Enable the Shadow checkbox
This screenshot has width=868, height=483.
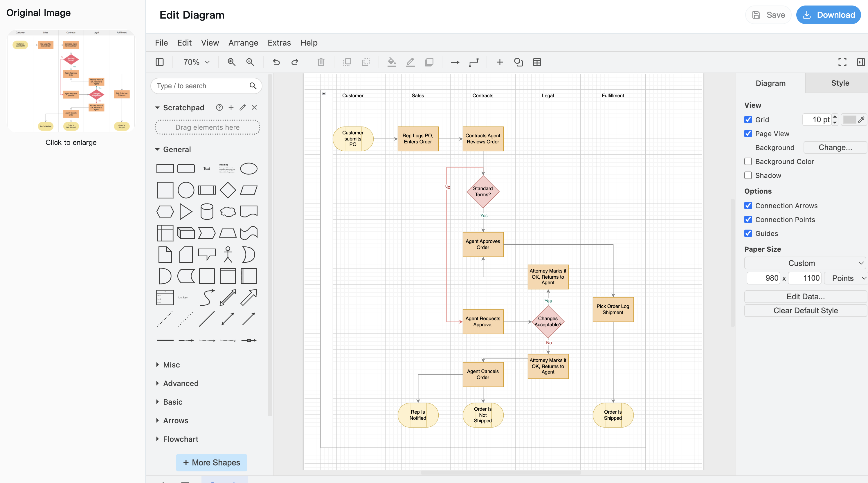point(748,176)
